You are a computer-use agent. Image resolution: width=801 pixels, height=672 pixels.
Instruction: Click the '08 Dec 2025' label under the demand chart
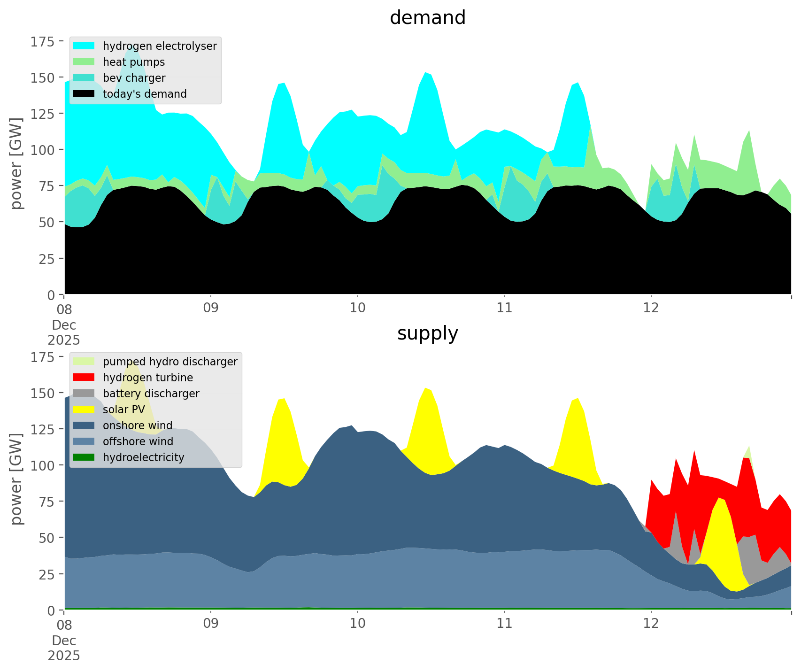pos(64,324)
